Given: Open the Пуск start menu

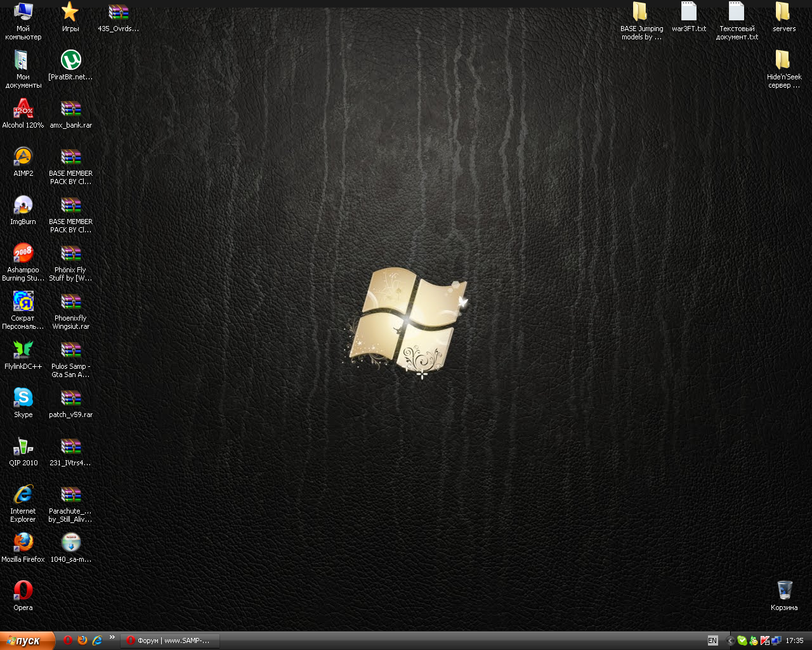Looking at the screenshot, I should 27,640.
